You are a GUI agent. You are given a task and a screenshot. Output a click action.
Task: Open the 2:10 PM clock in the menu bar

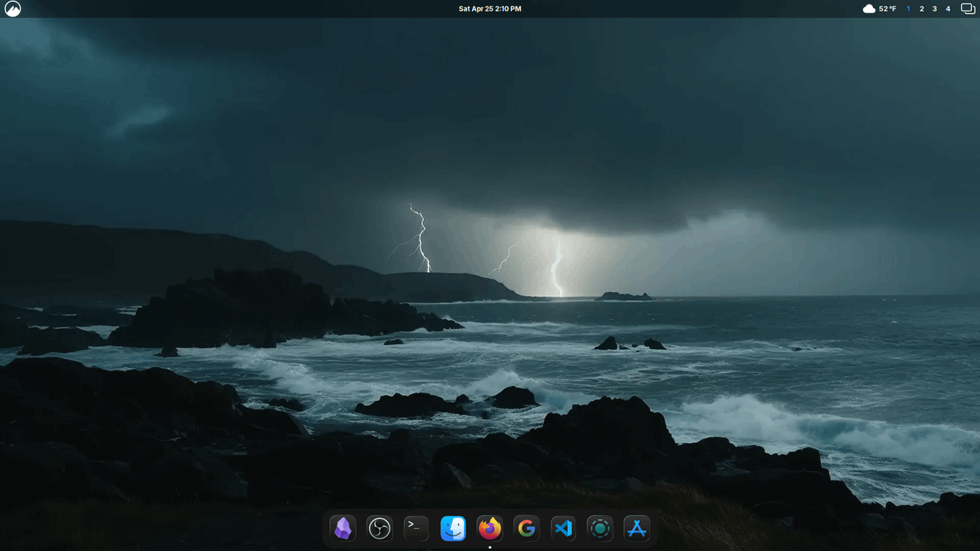[x=510, y=8]
